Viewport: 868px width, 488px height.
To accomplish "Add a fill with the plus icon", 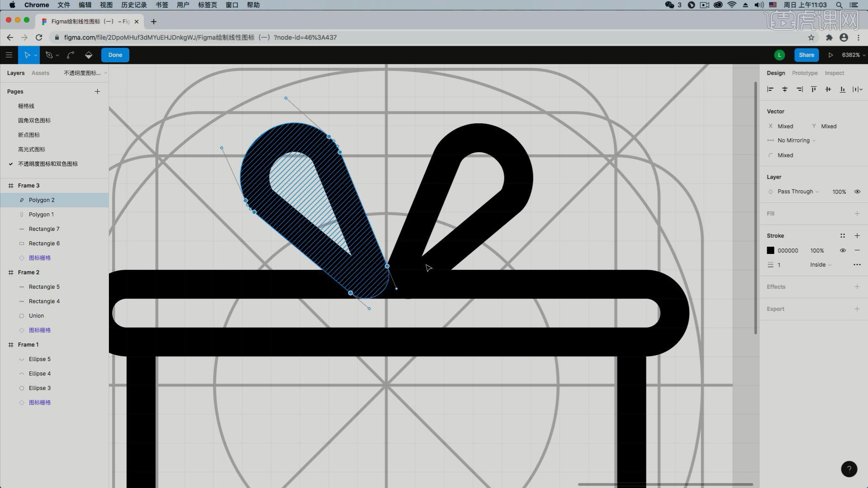I will point(857,214).
